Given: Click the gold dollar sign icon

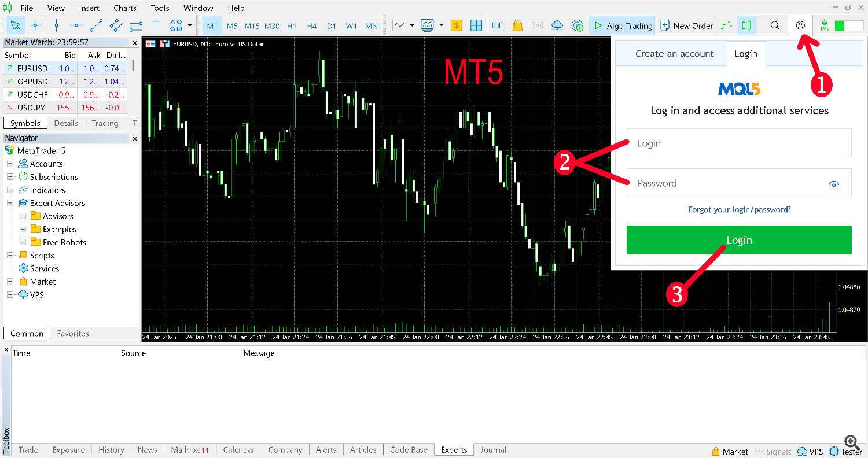Looking at the screenshot, I should [457, 25].
